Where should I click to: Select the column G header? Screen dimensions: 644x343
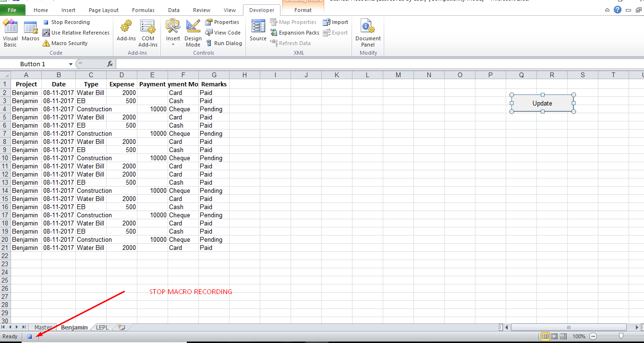214,75
